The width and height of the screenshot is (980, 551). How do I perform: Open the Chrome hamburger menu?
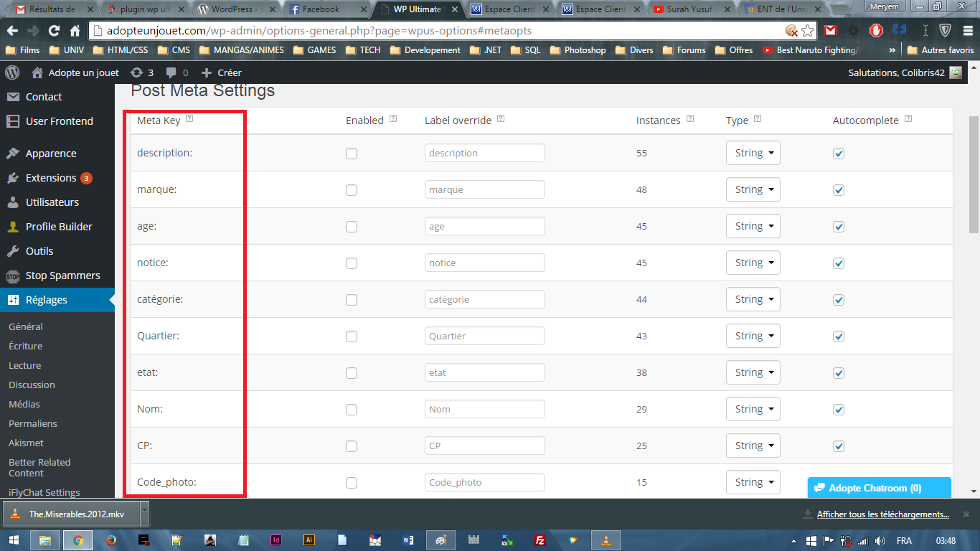pyautogui.click(x=967, y=30)
